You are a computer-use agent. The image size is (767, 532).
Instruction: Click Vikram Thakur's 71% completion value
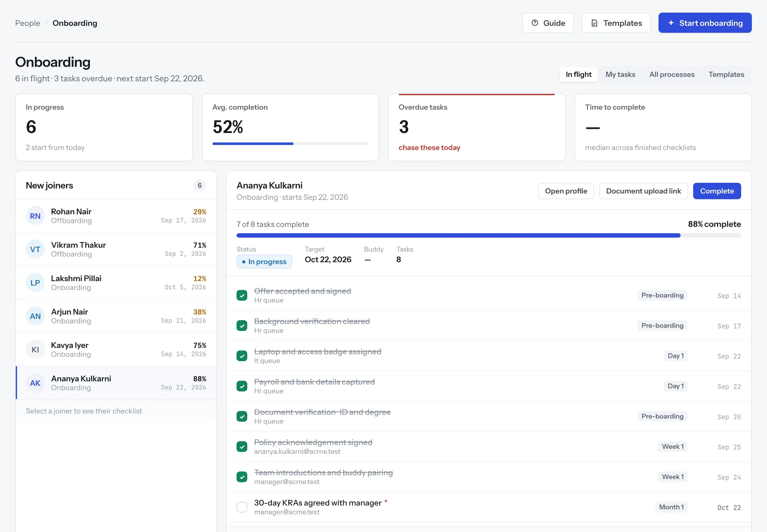[199, 245]
